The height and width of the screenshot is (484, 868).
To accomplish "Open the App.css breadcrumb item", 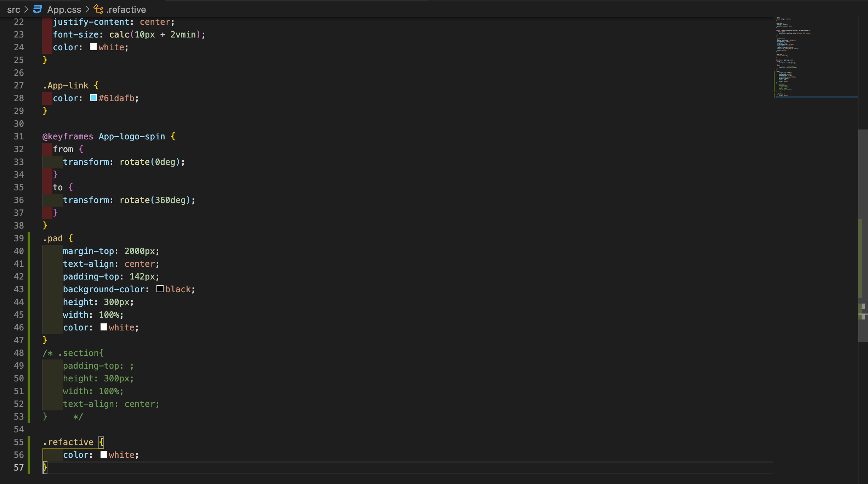I will point(64,9).
